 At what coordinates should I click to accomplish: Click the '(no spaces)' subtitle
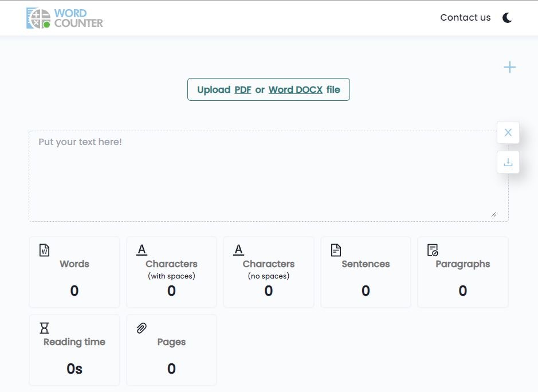[269, 276]
